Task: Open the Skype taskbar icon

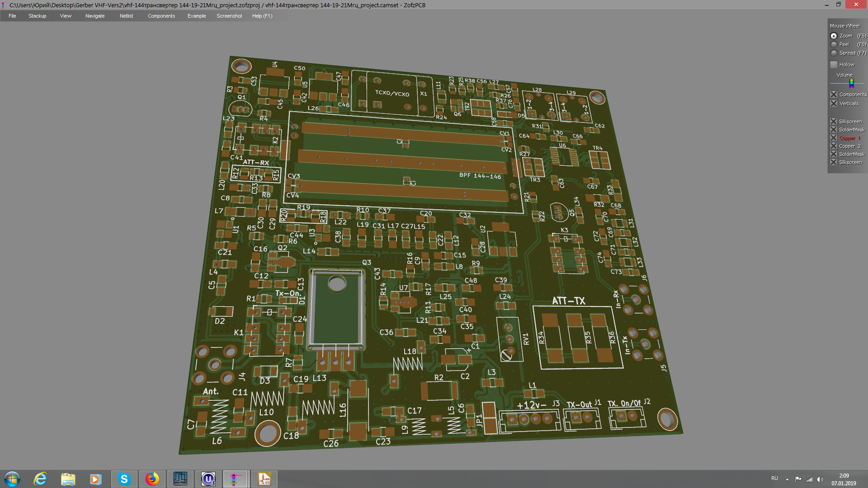Action: coord(124,479)
